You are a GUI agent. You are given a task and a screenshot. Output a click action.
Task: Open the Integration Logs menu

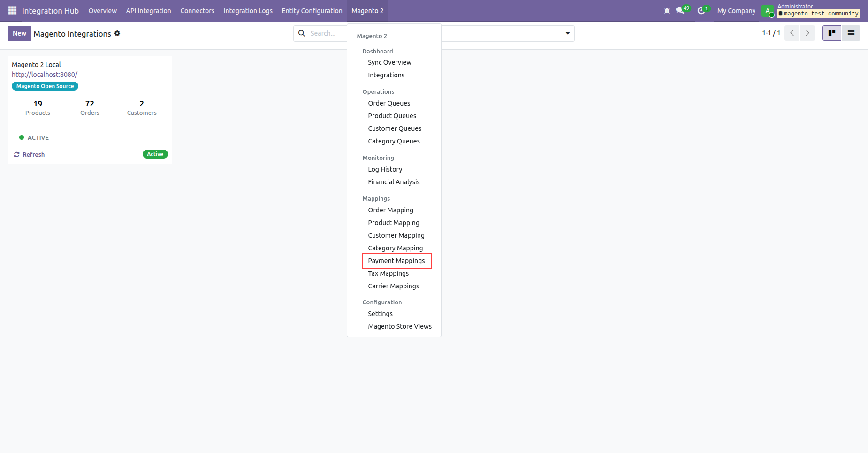248,11
